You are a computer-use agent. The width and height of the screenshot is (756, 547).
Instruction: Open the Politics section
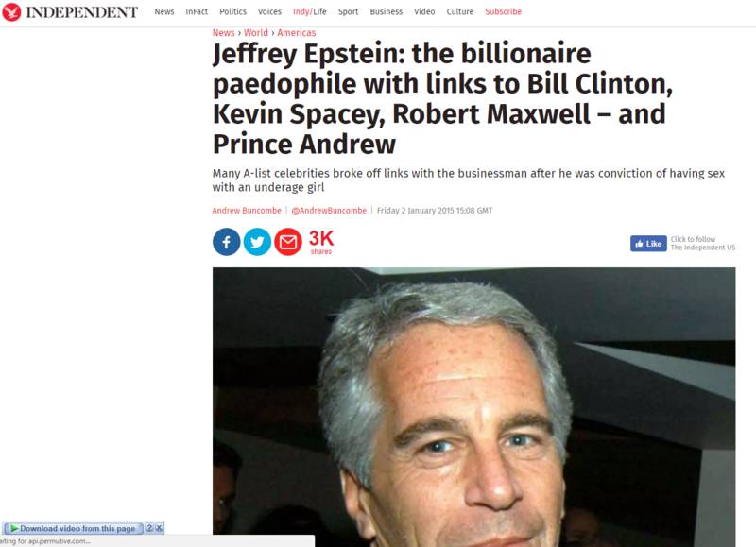point(232,12)
